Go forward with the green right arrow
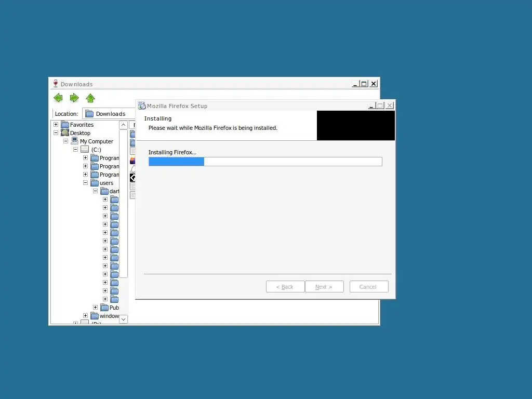 [x=74, y=98]
